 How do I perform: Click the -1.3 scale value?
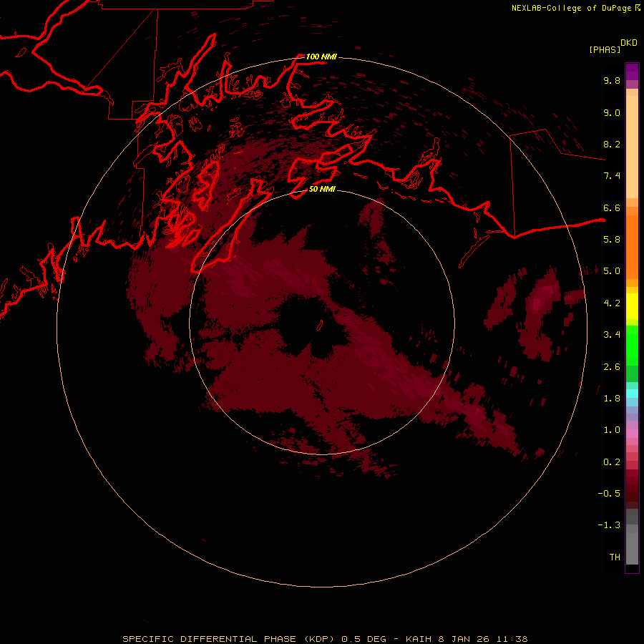[x=609, y=525]
